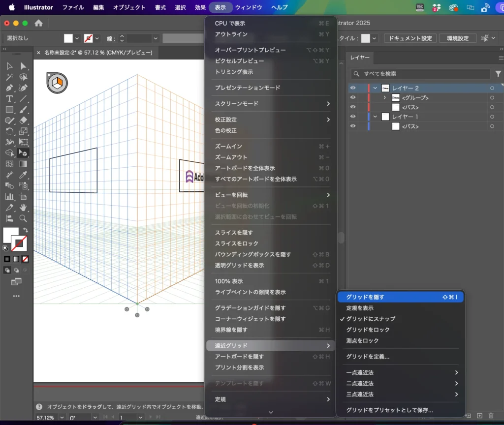Select the Gradient tool

(x=23, y=165)
